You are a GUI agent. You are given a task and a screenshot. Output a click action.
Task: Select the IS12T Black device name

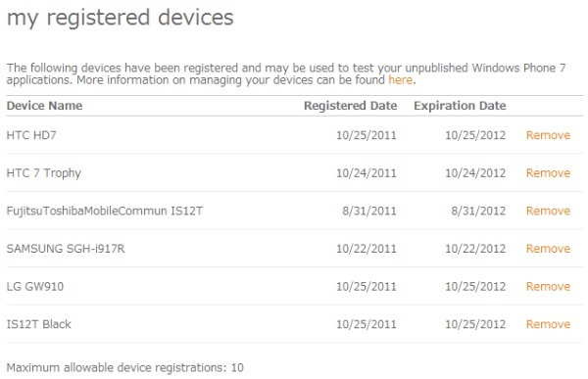(x=39, y=324)
